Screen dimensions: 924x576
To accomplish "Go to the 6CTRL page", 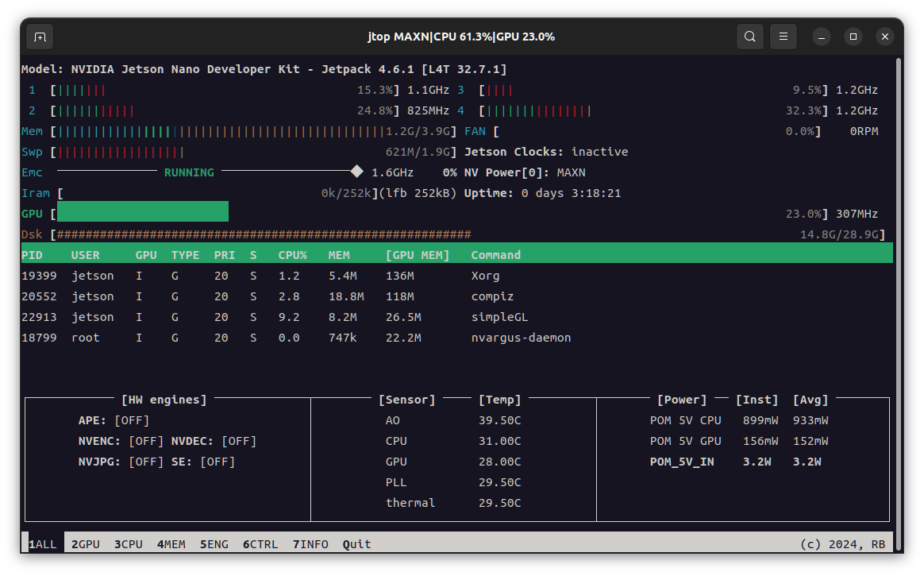I will point(260,544).
